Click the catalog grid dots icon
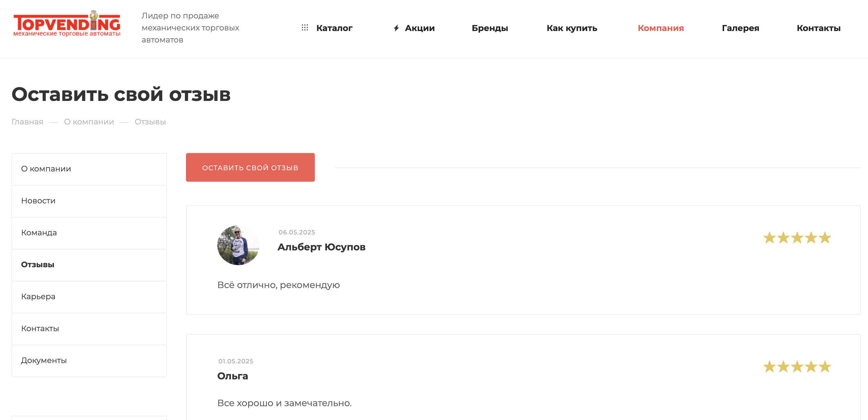Screen dimensions: 868x420 pos(305,28)
